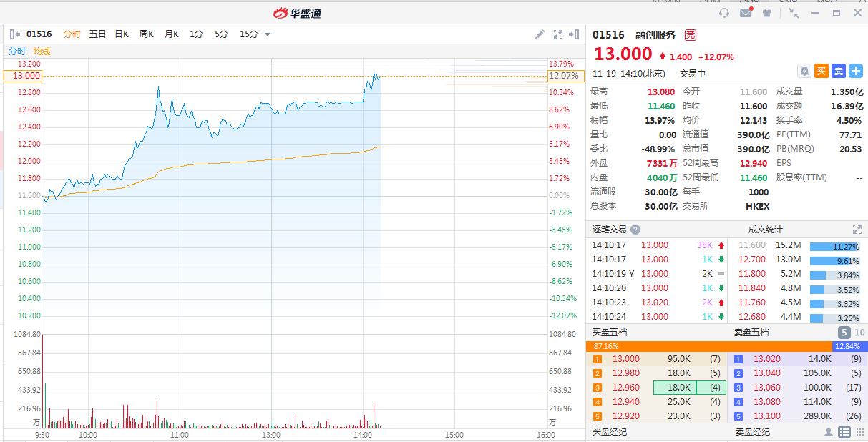The image size is (868, 442).
Task: Click the orange 87.16% buy ratio bar
Action: tap(708, 346)
